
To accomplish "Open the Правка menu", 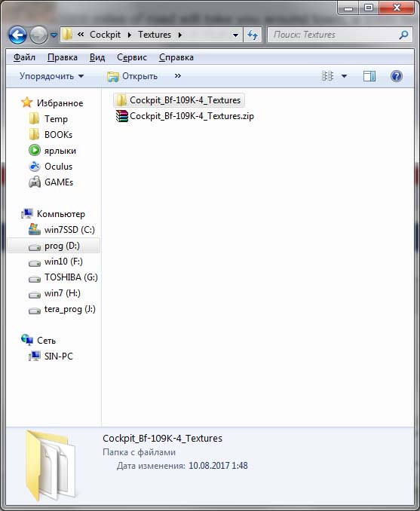I will point(63,57).
